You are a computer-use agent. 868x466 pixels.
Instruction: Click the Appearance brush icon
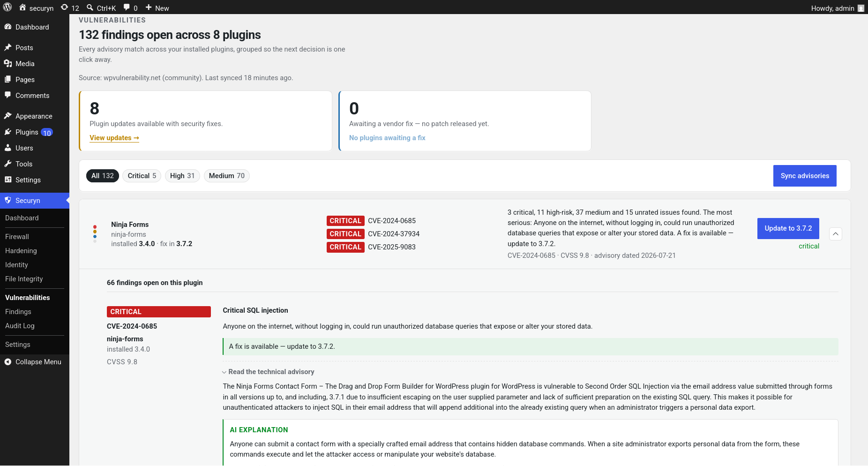click(x=8, y=116)
